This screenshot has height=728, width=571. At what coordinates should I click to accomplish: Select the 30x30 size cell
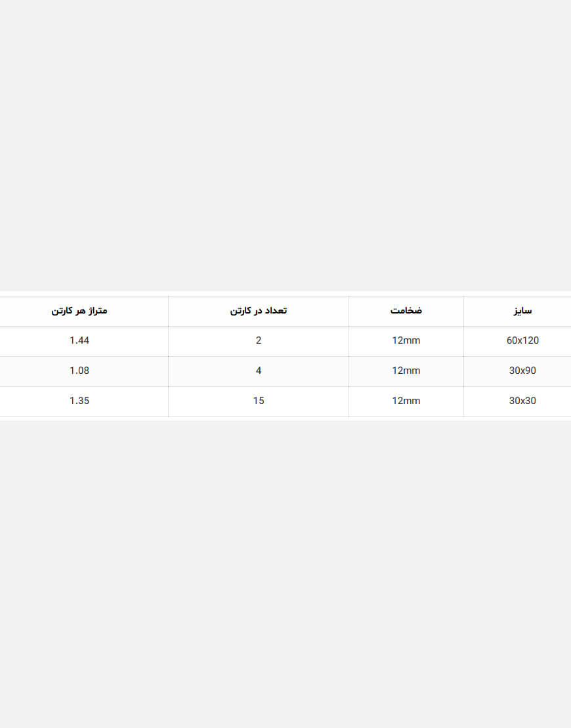click(x=522, y=401)
